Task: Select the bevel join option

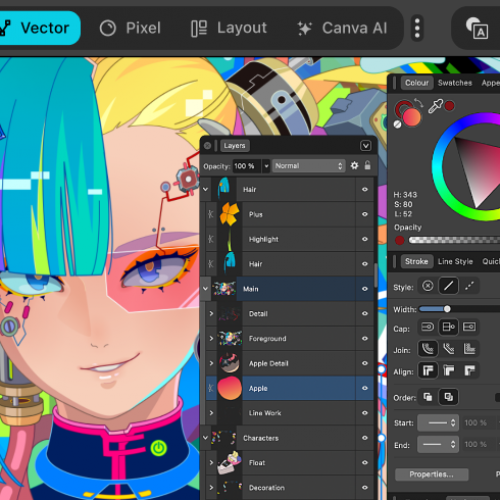Action: click(x=449, y=349)
